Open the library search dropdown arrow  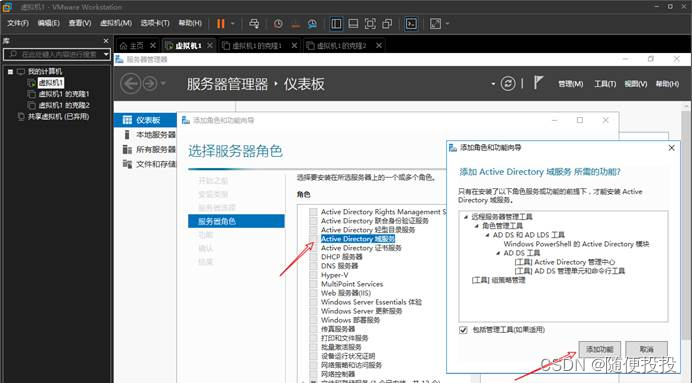click(x=106, y=54)
